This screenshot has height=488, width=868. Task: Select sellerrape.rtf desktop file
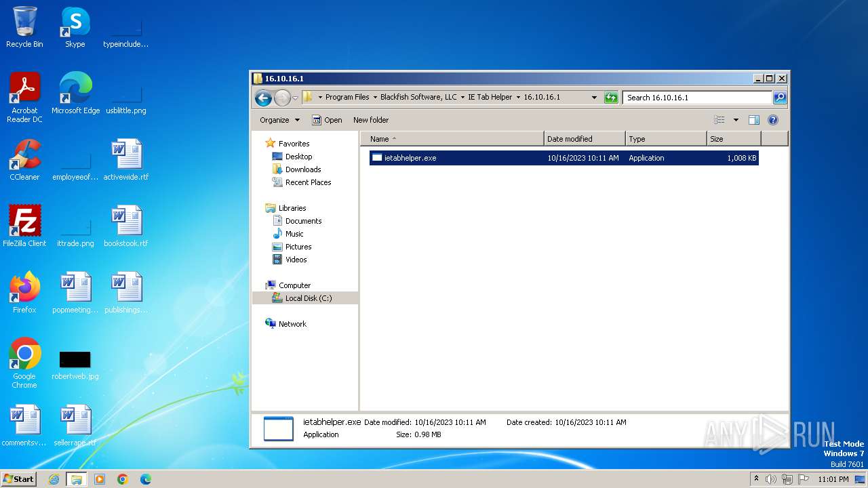coord(75,426)
